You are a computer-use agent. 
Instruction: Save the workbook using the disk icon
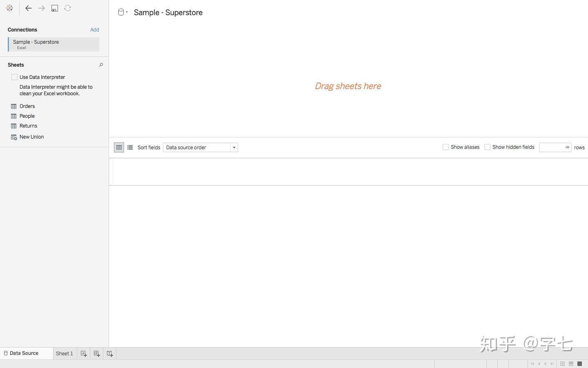tap(55, 8)
